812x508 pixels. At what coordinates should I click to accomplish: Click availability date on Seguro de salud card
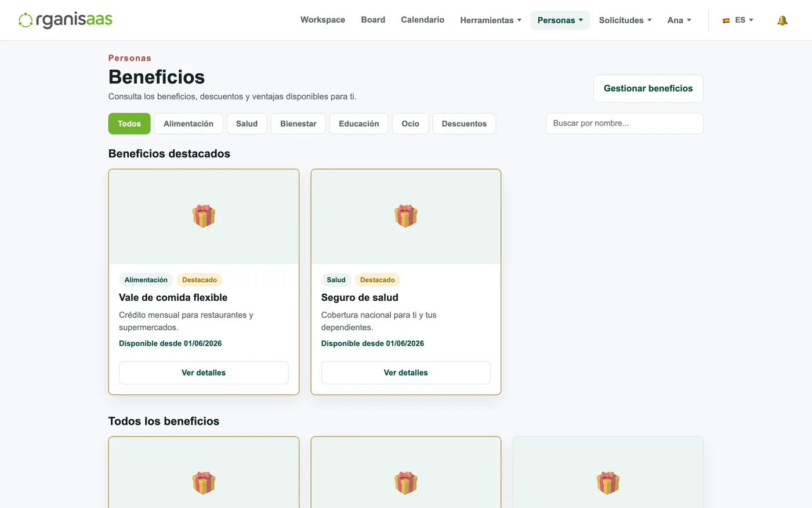[x=372, y=344]
